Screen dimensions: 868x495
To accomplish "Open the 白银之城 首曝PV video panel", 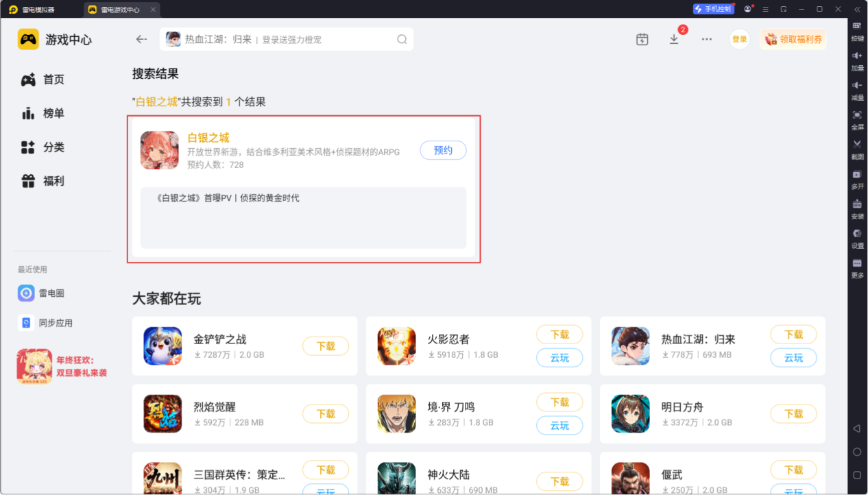I will 303,218.
